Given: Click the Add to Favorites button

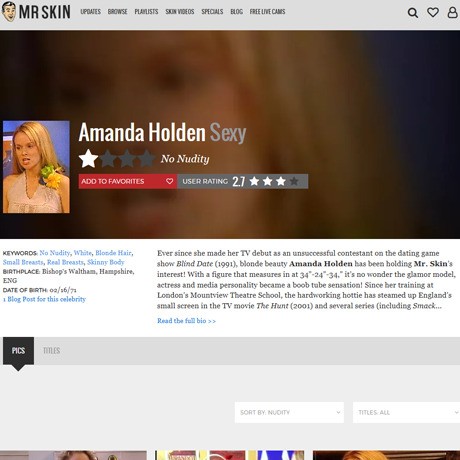Looking at the screenshot, I should (x=128, y=181).
